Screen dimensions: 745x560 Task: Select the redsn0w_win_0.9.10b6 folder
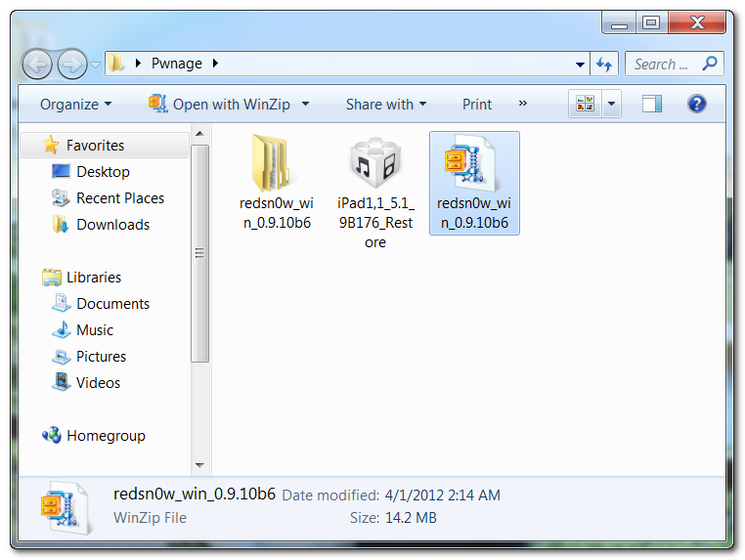(277, 183)
